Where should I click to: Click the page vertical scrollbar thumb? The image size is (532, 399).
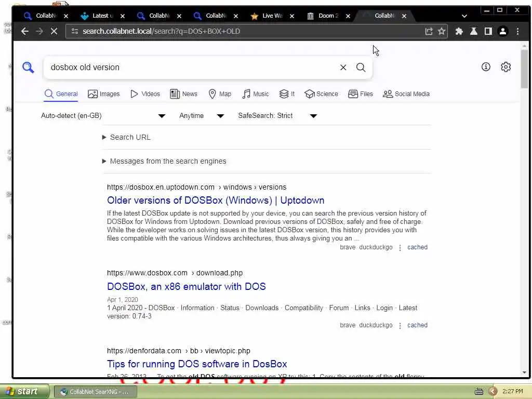[525, 69]
